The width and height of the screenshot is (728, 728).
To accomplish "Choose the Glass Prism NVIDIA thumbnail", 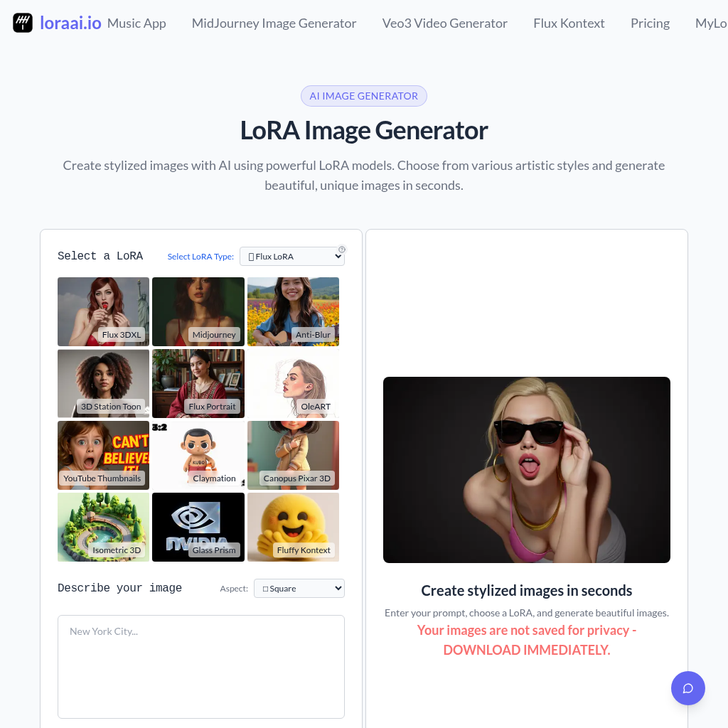I will [x=198, y=527].
